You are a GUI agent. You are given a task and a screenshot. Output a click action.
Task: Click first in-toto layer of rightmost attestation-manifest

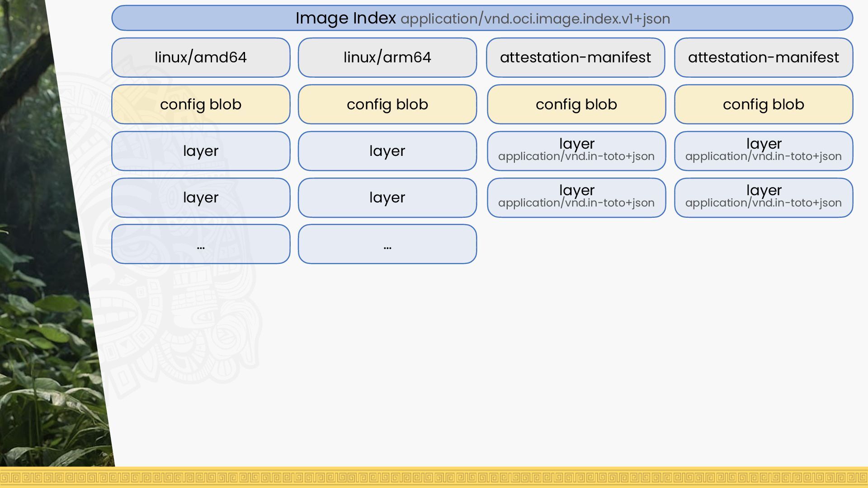coord(764,151)
